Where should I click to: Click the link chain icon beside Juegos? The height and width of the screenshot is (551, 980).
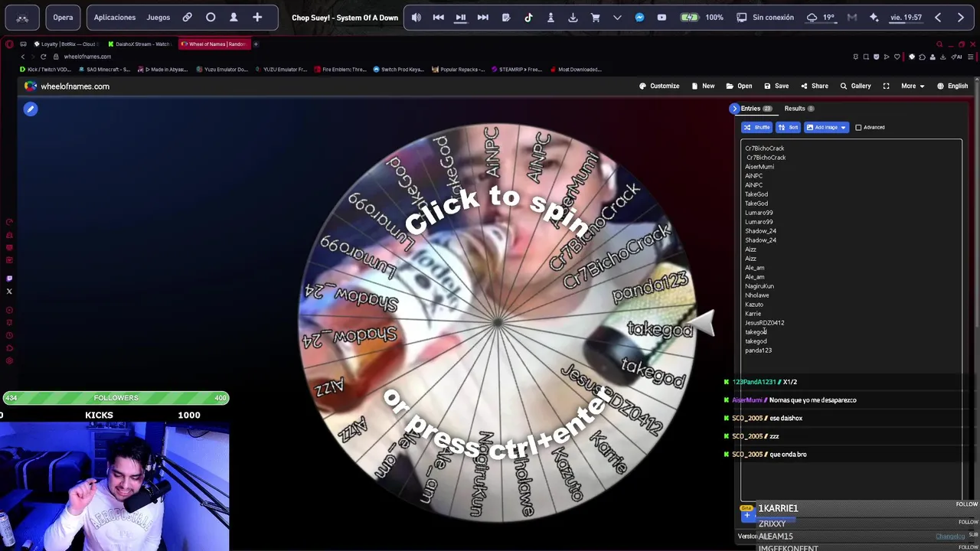click(x=187, y=18)
